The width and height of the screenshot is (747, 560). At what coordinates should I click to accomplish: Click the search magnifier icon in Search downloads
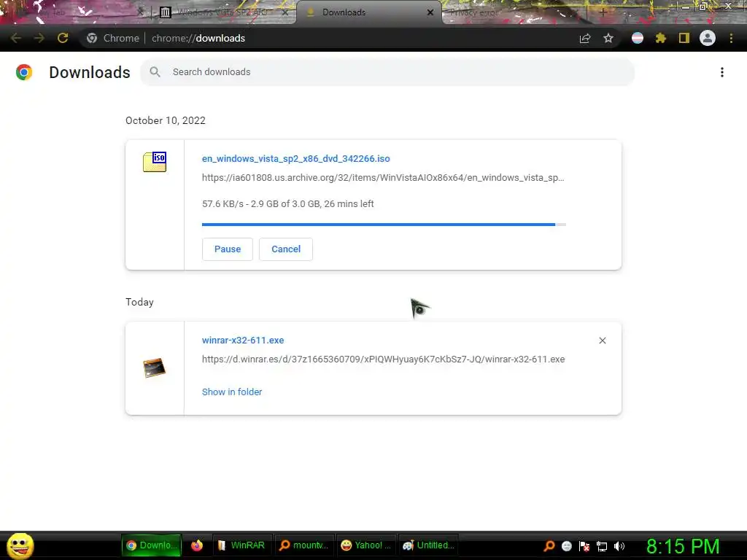(x=155, y=72)
